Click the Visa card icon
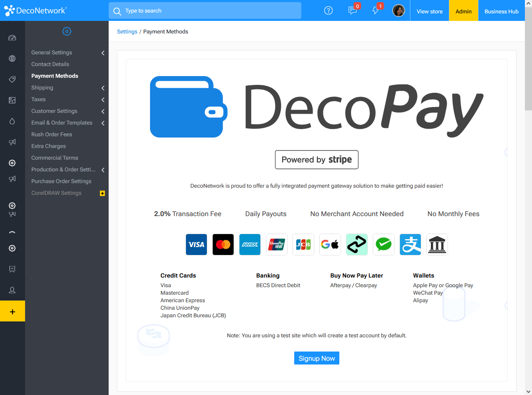The height and width of the screenshot is (395, 532). 196,245
